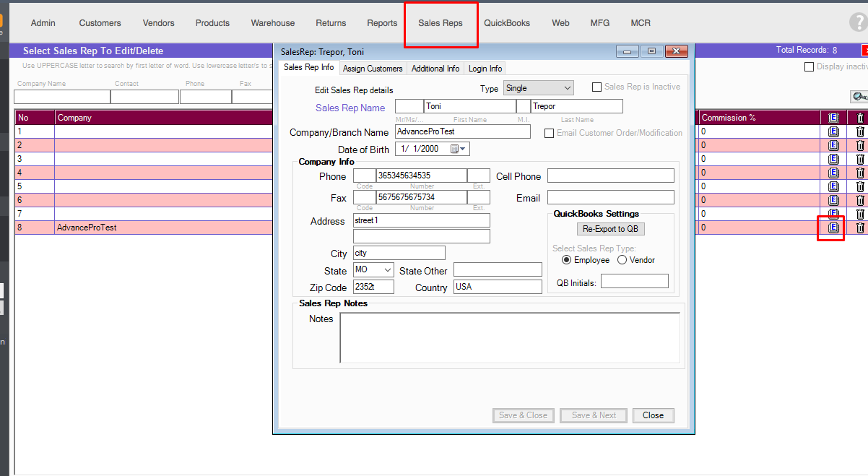Image resolution: width=868 pixels, height=476 pixels.
Task: Open the Type dropdown showing Single
Action: click(x=538, y=88)
